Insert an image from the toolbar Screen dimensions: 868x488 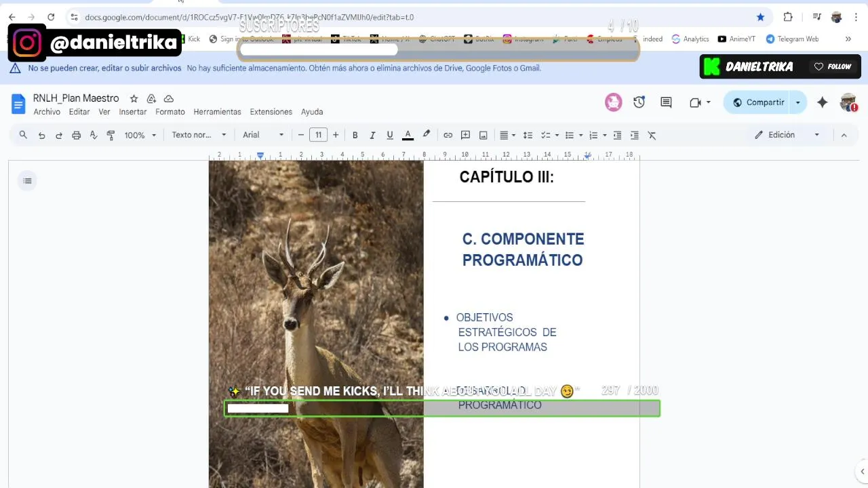[484, 135]
